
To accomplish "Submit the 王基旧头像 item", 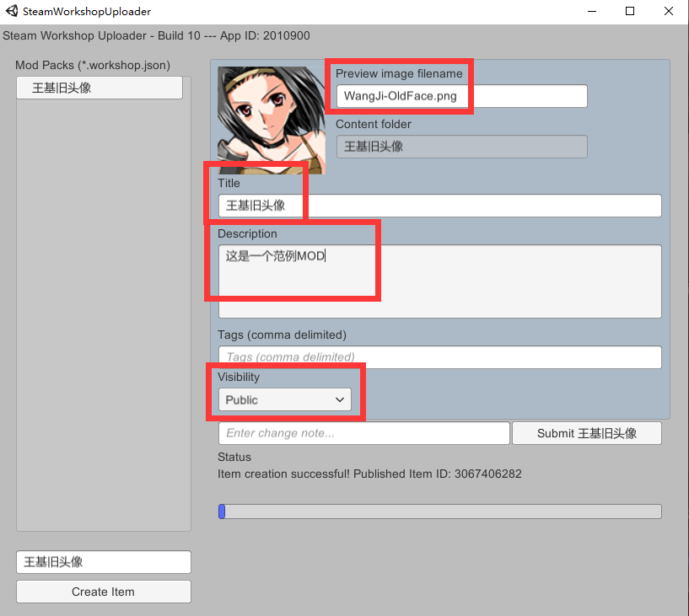I will tap(587, 433).
